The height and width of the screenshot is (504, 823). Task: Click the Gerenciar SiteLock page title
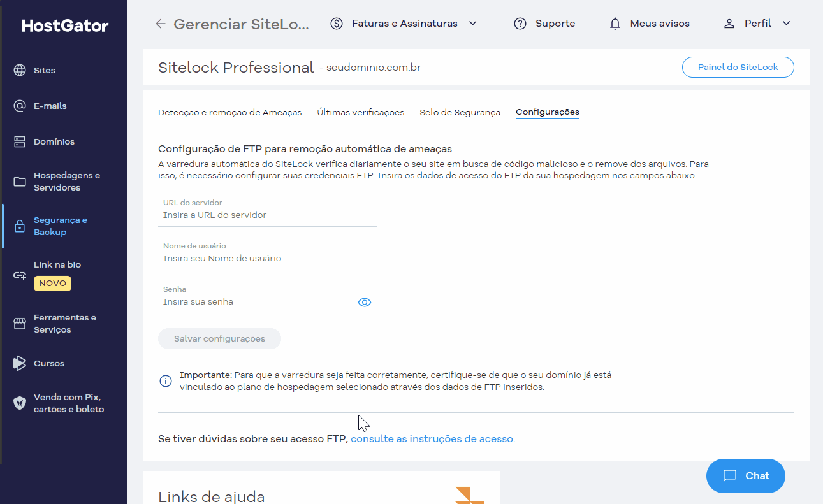241,24
